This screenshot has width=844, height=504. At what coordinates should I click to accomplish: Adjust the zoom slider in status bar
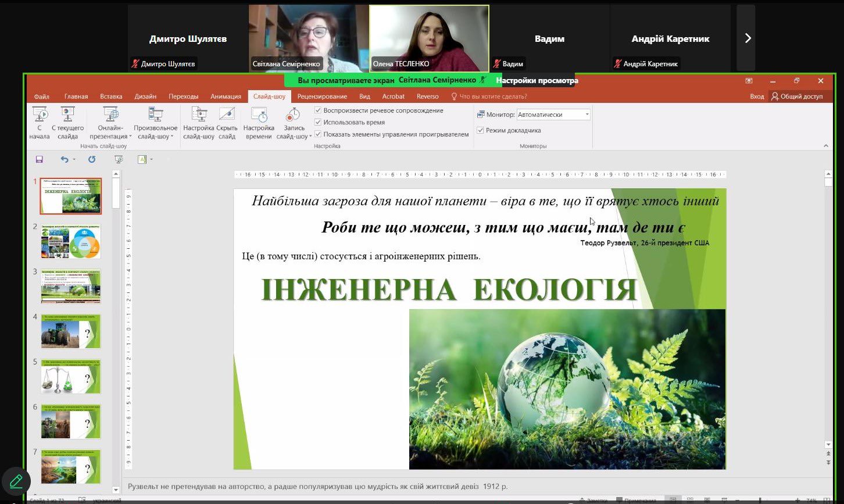761,499
